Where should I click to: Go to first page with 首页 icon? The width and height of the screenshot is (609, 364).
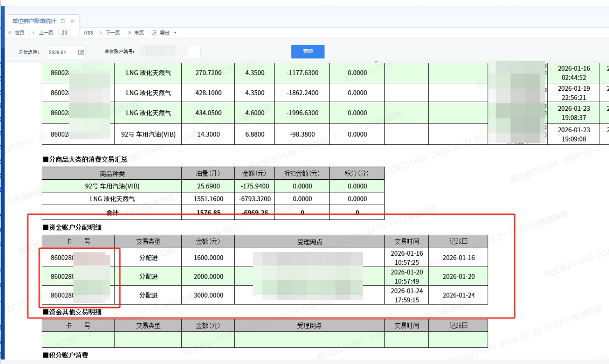click(x=10, y=33)
